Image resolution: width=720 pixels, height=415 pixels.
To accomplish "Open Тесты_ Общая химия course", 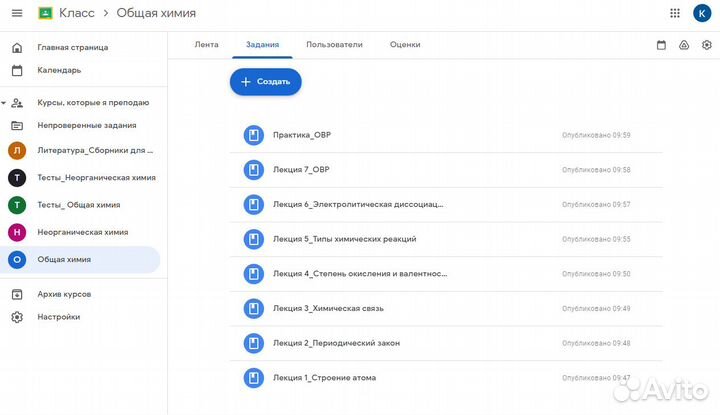I will [79, 205].
